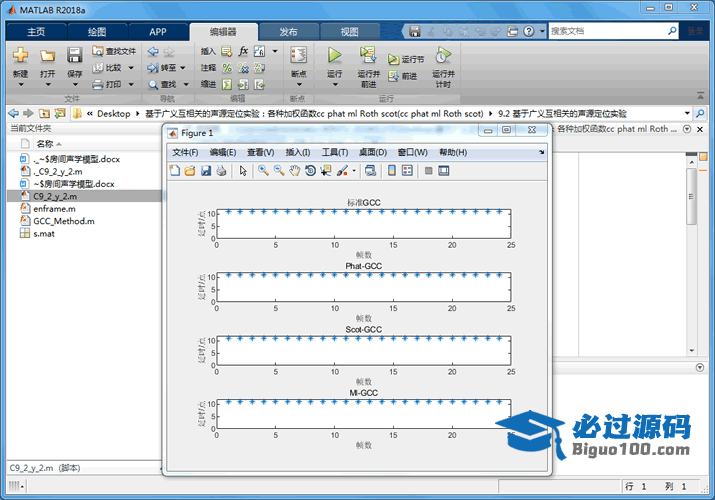
Task: Toggle the edit plot arrow tool
Action: [243, 171]
